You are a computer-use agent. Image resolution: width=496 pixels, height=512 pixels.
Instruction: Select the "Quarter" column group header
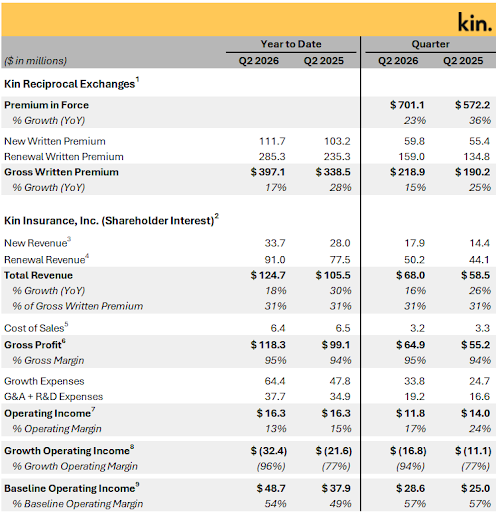[430, 44]
